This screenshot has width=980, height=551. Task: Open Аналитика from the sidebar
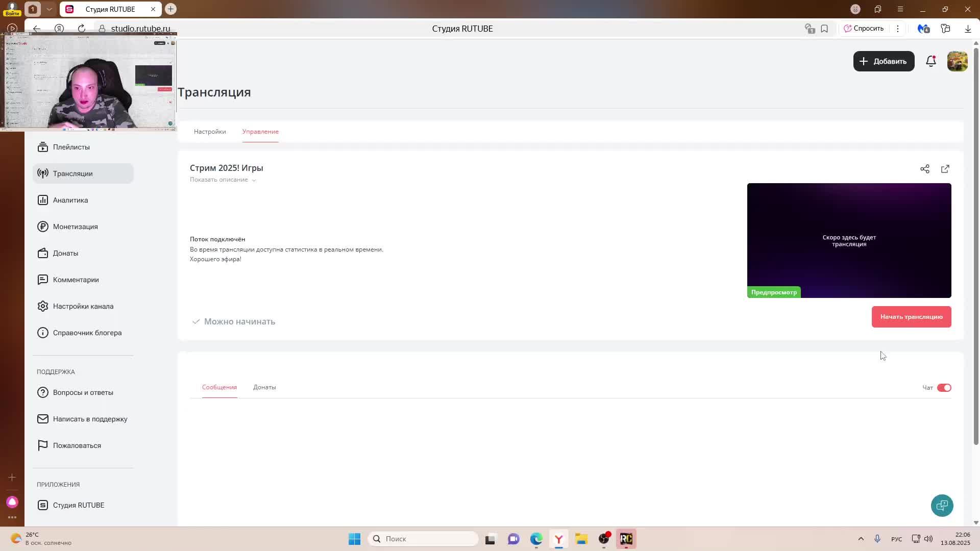tap(70, 200)
